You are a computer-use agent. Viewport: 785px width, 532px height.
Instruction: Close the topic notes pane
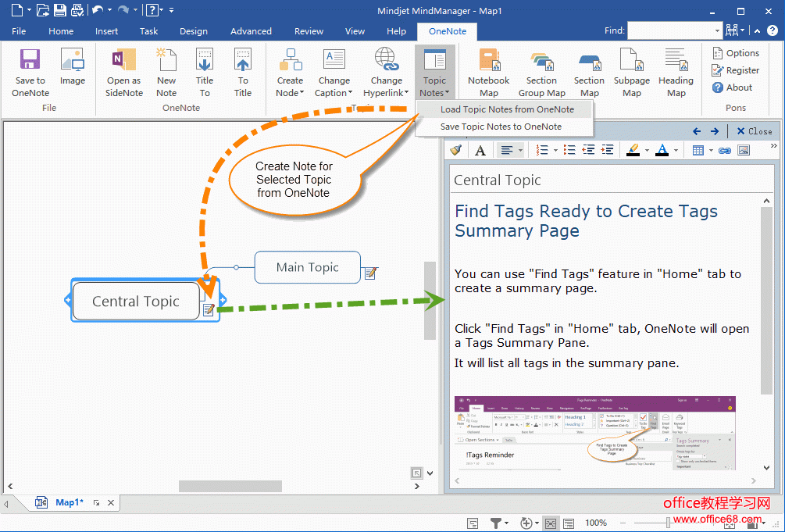coord(753,131)
